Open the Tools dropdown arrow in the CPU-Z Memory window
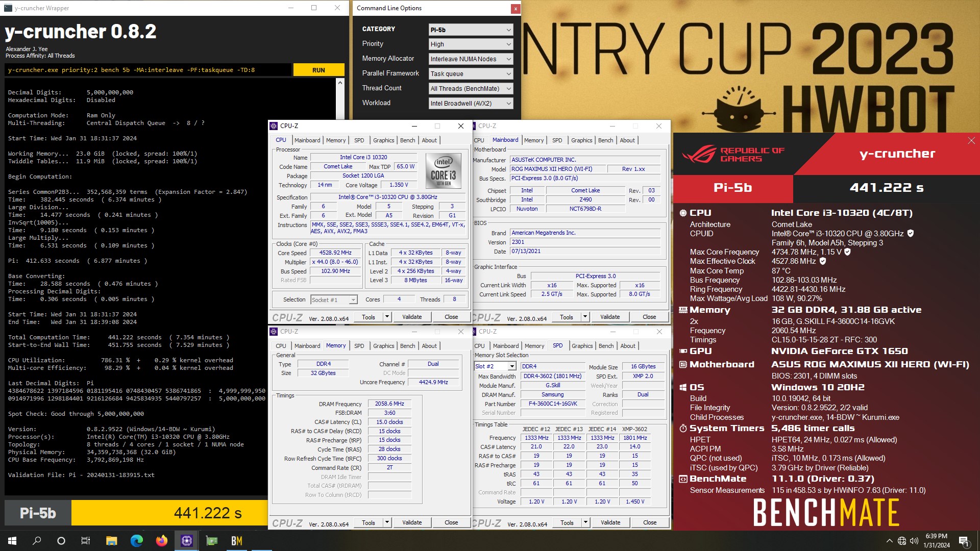Screen dimensions: 980x551 [387, 522]
